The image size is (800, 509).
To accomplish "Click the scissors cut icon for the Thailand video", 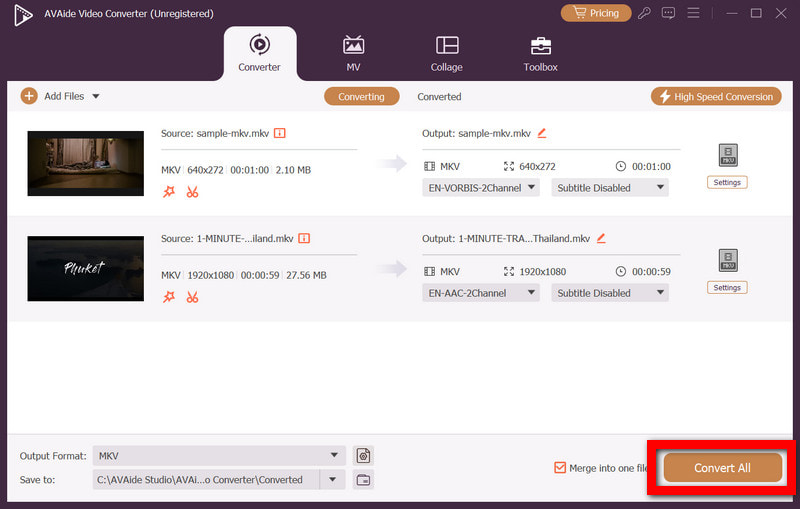I will [x=192, y=297].
